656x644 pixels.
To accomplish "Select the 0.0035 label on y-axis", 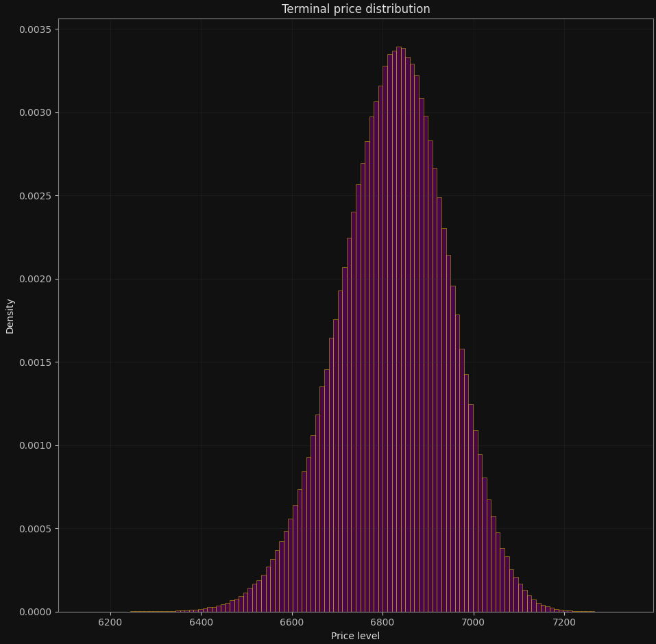I will [x=34, y=23].
